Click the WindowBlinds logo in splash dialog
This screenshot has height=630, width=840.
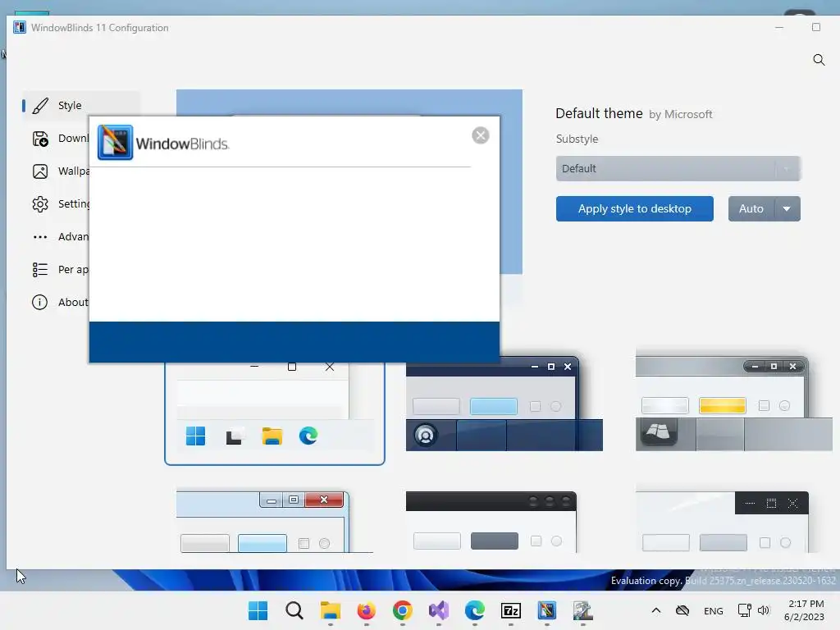click(x=163, y=143)
